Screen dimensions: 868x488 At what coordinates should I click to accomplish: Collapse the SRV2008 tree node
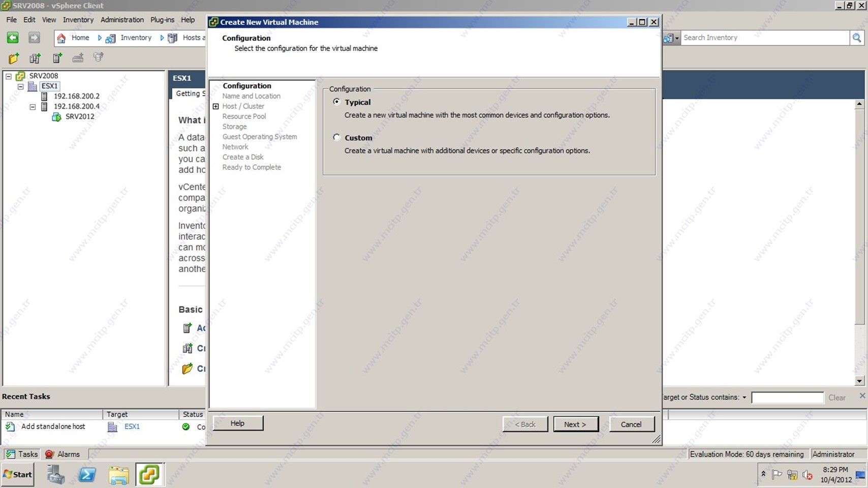8,76
